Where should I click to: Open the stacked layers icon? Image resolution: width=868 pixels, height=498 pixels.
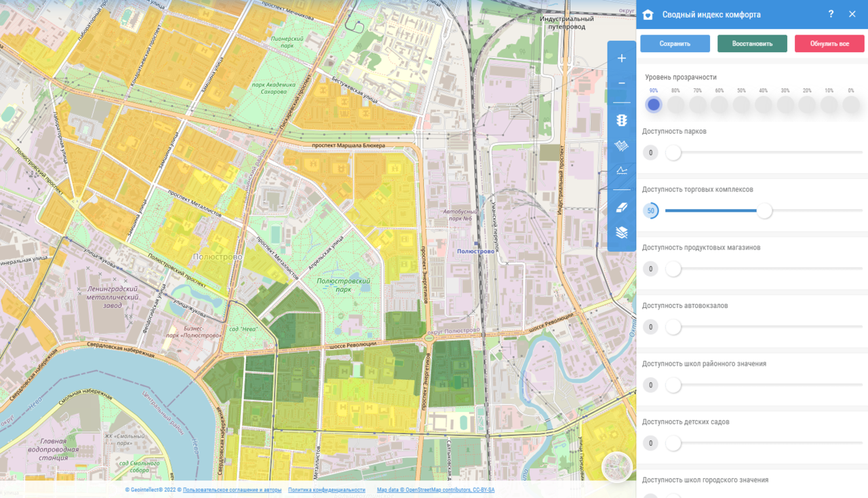point(621,233)
